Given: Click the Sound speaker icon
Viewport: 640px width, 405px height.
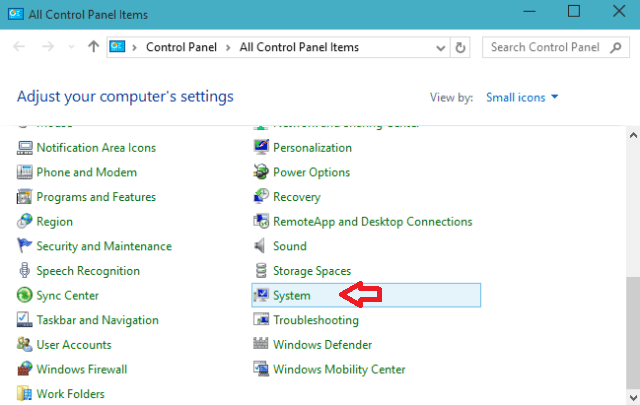Looking at the screenshot, I should click(x=260, y=246).
